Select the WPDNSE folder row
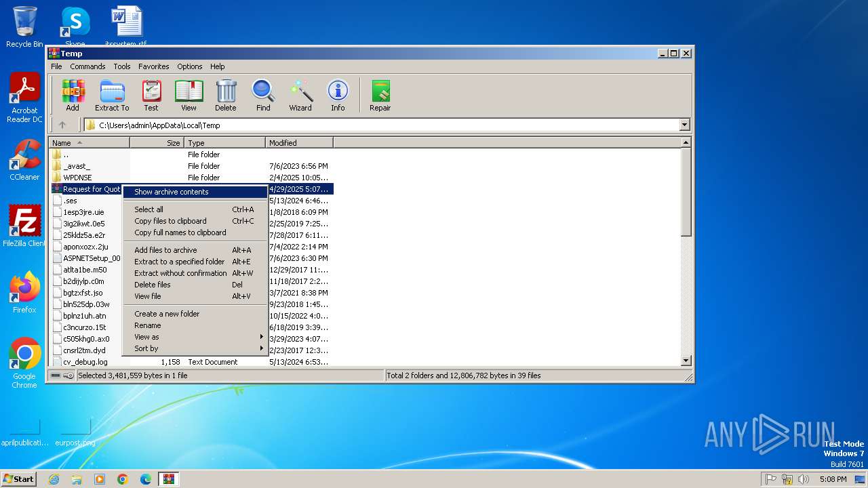Viewport: 868px width, 488px height. point(191,178)
